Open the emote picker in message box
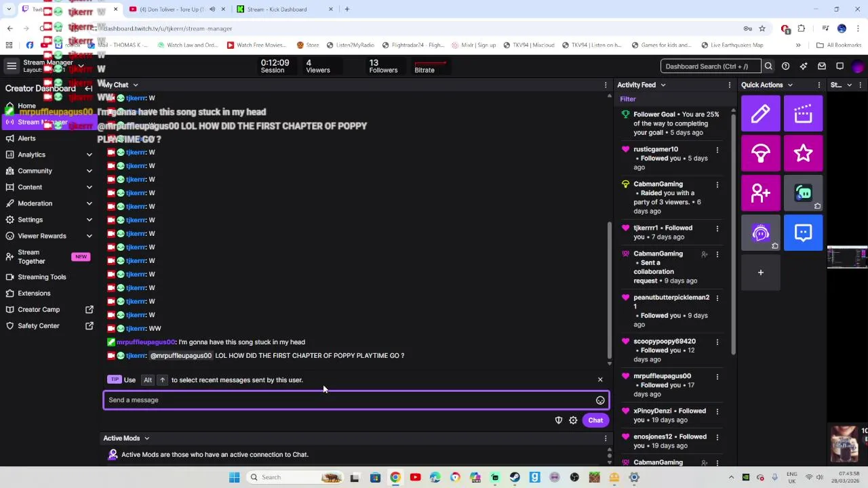This screenshot has height=488, width=868. click(x=600, y=401)
